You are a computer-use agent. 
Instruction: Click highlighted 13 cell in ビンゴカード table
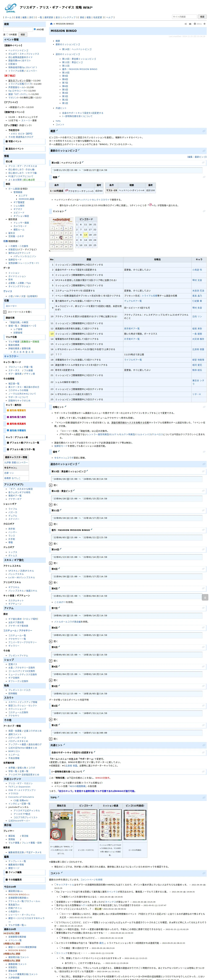click(x=85, y=235)
